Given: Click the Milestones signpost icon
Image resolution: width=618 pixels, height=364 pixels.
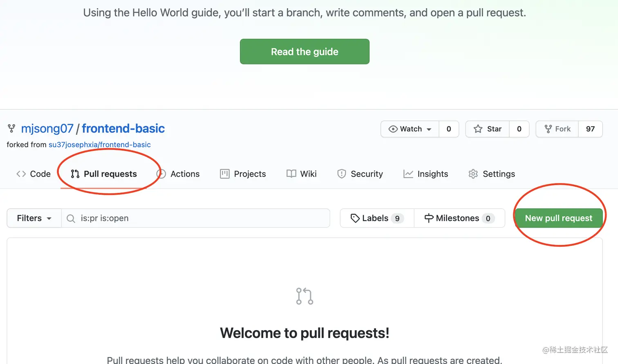Looking at the screenshot, I should tap(429, 219).
